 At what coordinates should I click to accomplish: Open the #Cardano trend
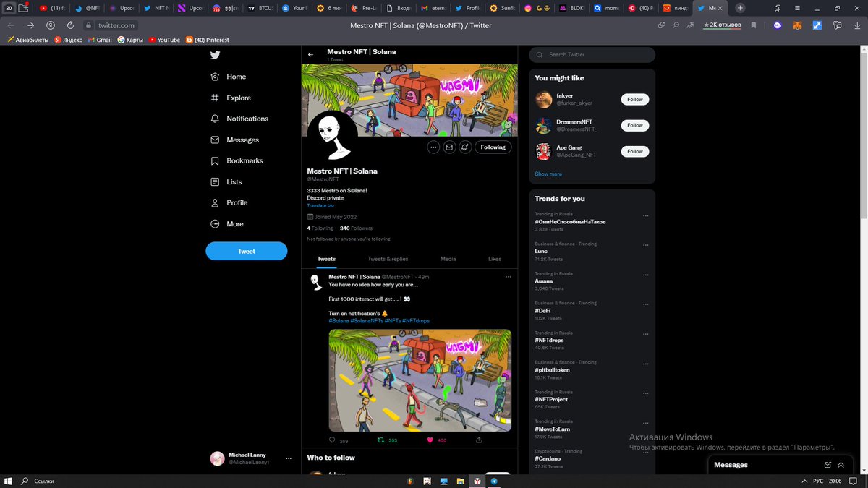(548, 459)
